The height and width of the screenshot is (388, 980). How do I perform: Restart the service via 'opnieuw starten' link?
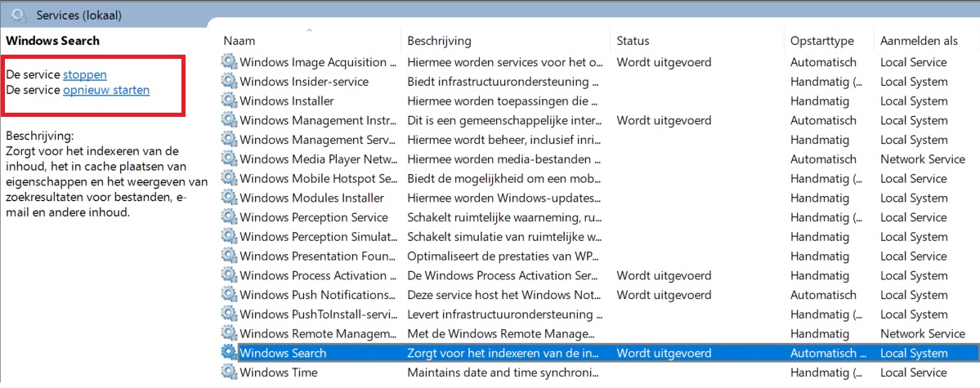pyautogui.click(x=106, y=90)
